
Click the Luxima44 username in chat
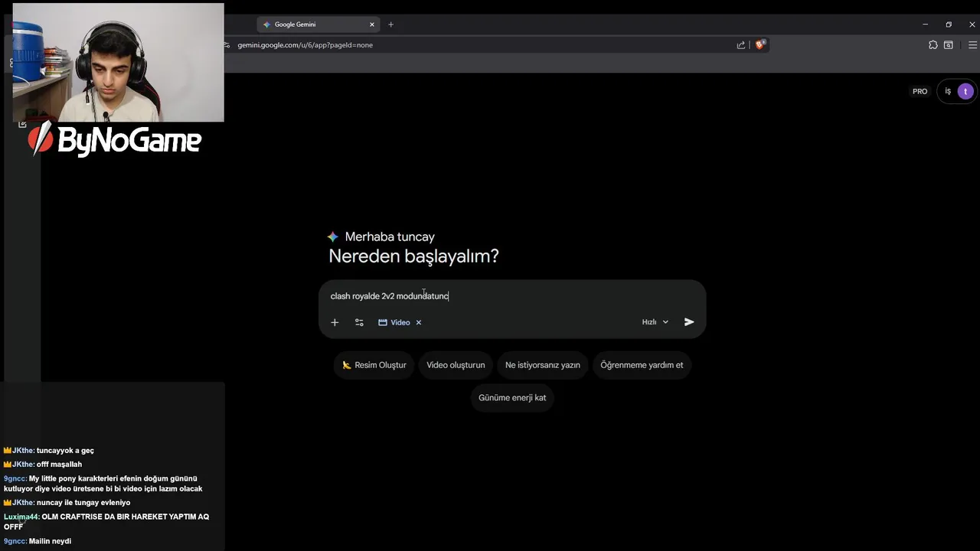[x=21, y=517]
